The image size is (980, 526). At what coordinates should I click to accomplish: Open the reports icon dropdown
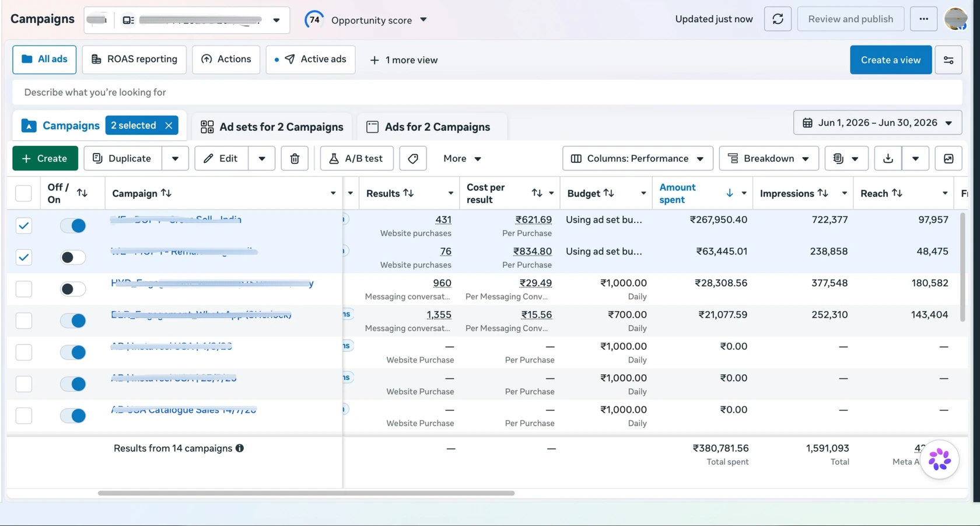(846, 159)
